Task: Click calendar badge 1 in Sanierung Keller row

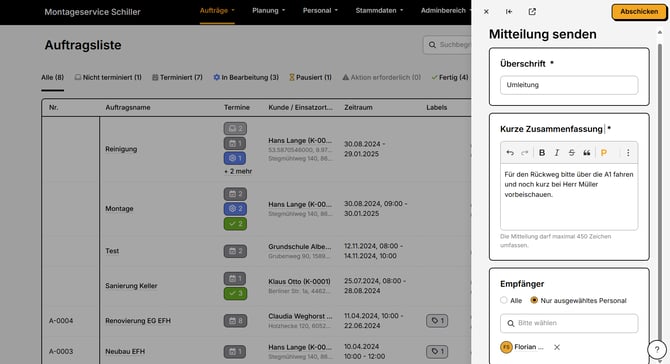Action: tap(235, 279)
